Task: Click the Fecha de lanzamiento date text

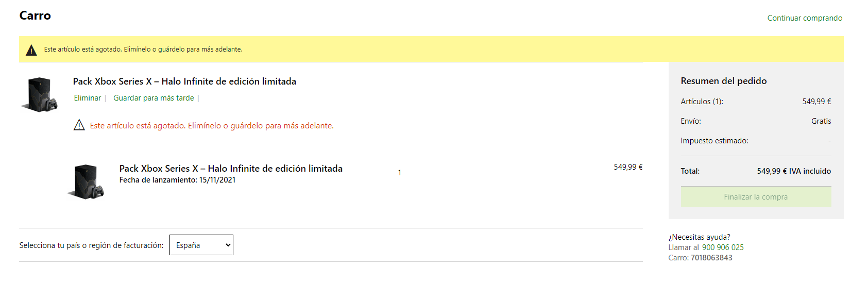Action: (x=177, y=180)
